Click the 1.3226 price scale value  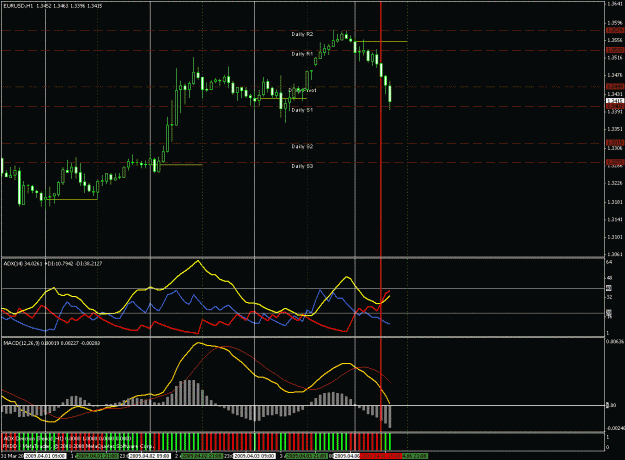coord(616,183)
